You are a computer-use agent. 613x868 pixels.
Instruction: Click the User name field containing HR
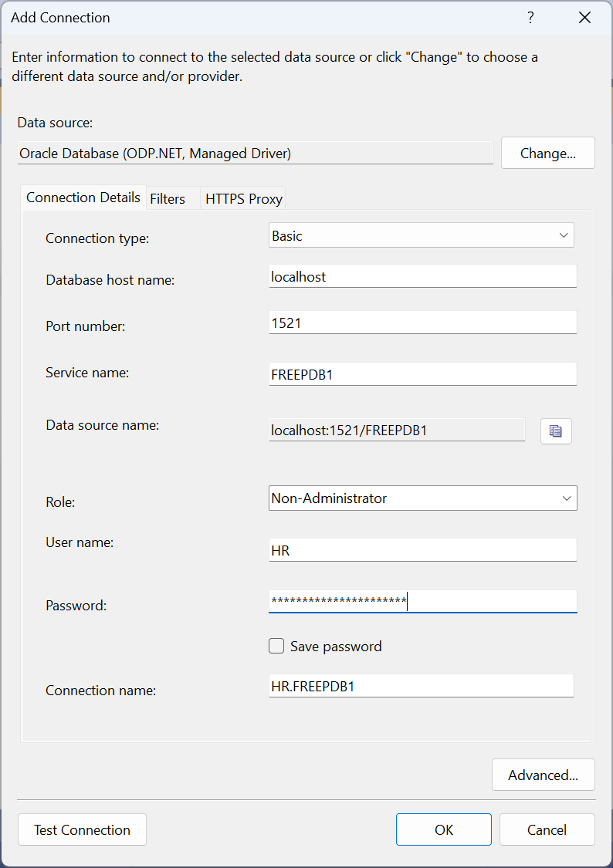pyautogui.click(x=422, y=549)
